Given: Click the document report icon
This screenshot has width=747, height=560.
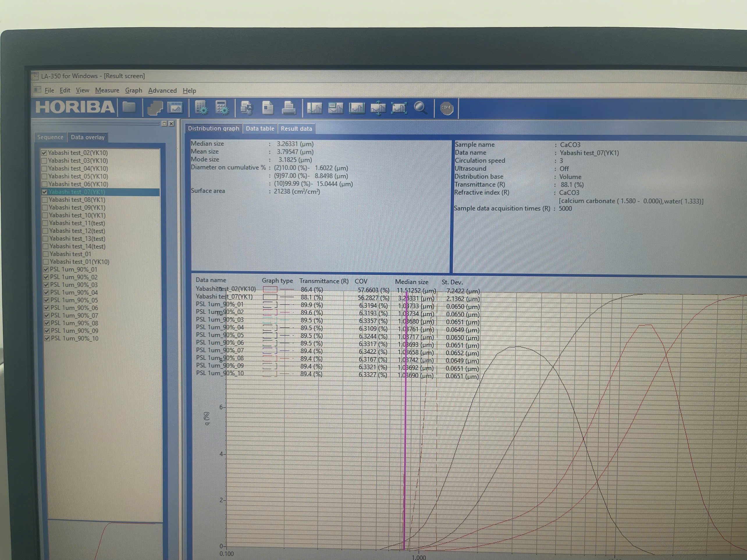Looking at the screenshot, I should (x=268, y=108).
